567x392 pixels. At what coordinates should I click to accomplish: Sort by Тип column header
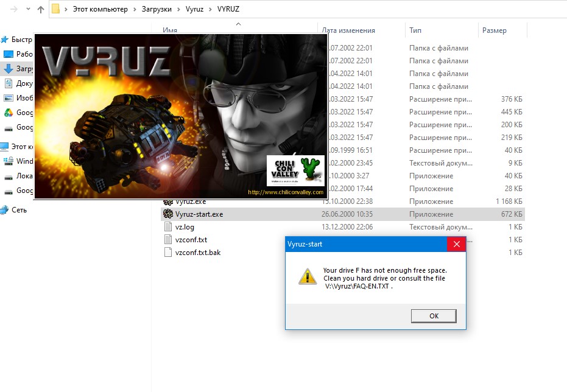click(x=415, y=30)
